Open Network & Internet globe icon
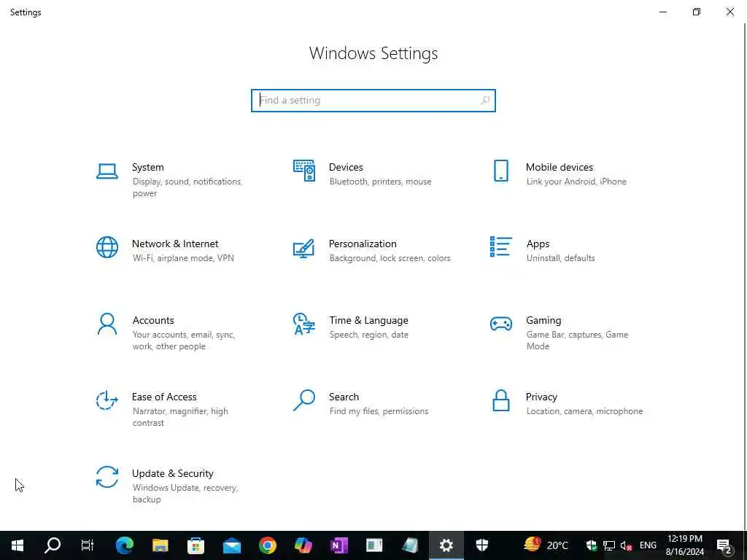Screen dimensions: 747x560 pyautogui.click(x=107, y=247)
